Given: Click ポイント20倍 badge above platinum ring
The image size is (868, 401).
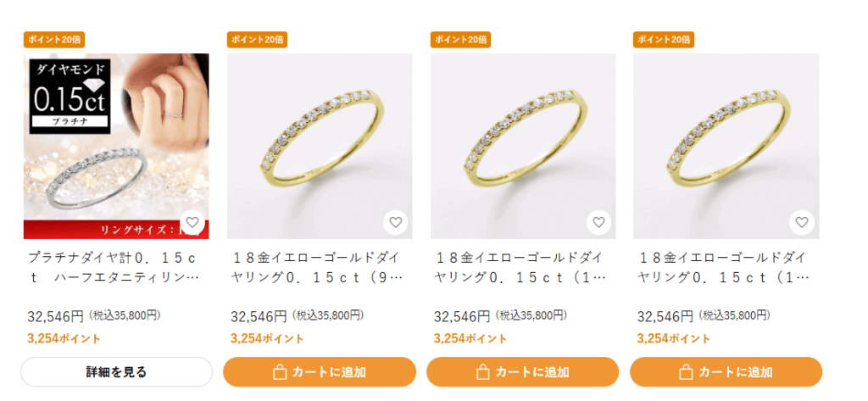Looking at the screenshot, I should point(53,39).
